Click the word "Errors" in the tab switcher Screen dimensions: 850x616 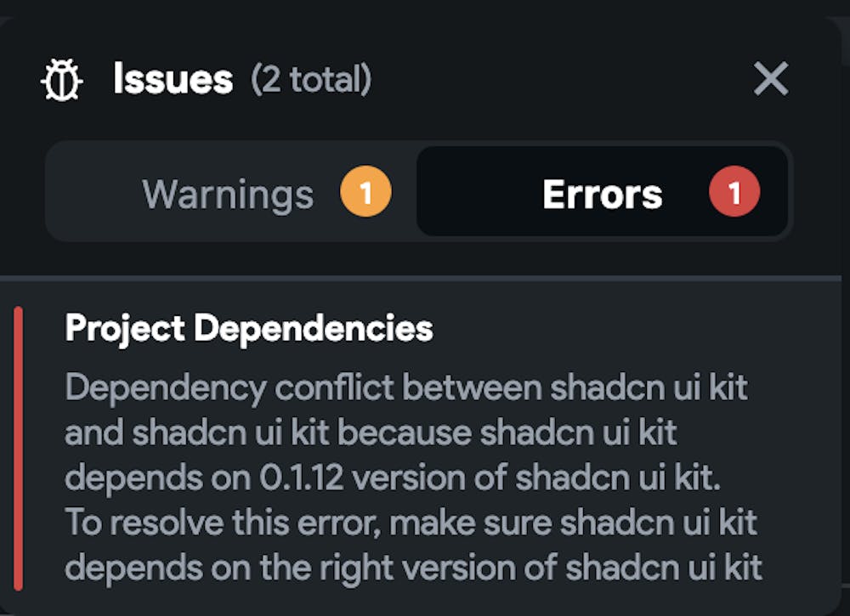[602, 195]
